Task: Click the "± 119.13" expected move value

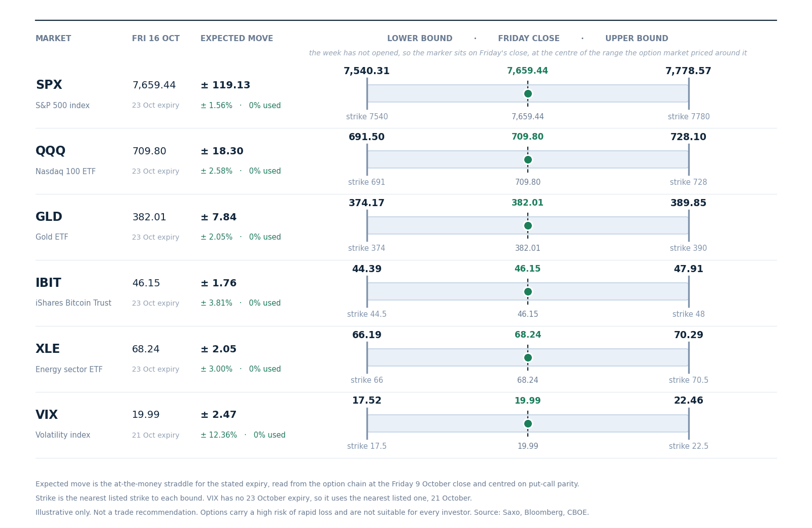Action: click(225, 85)
